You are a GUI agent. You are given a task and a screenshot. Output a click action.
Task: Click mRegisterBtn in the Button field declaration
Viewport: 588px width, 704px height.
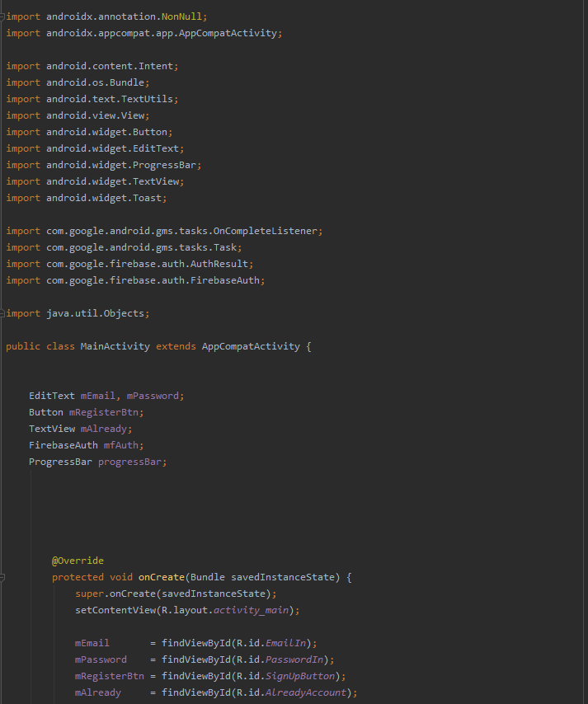pyautogui.click(x=104, y=412)
